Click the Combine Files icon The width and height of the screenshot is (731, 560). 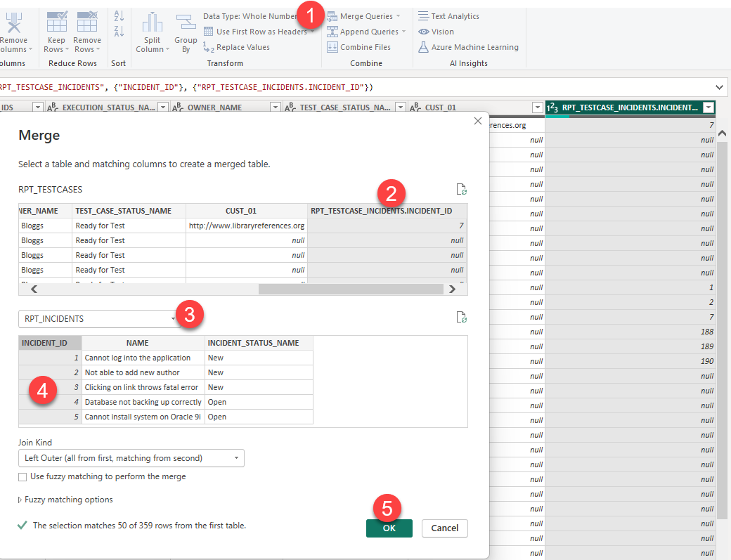(x=332, y=47)
